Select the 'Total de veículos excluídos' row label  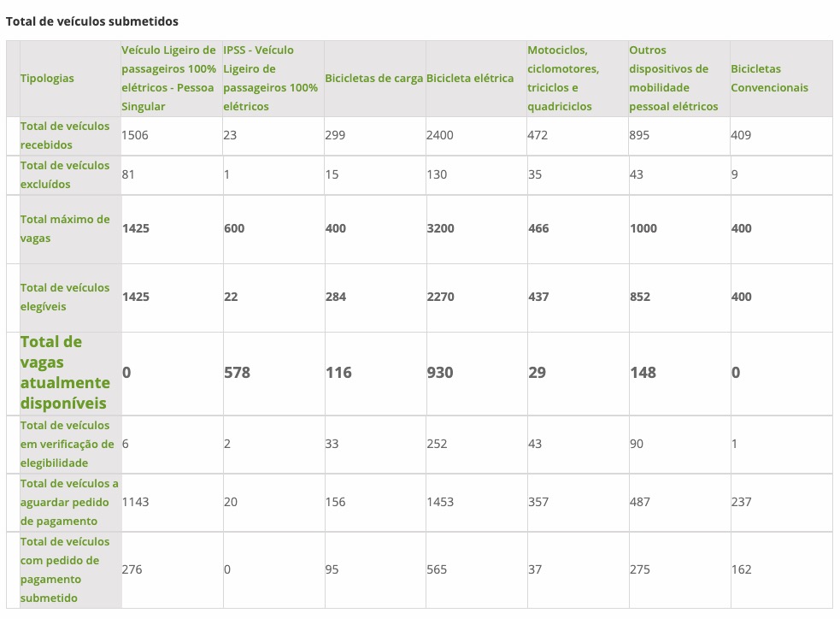65,174
